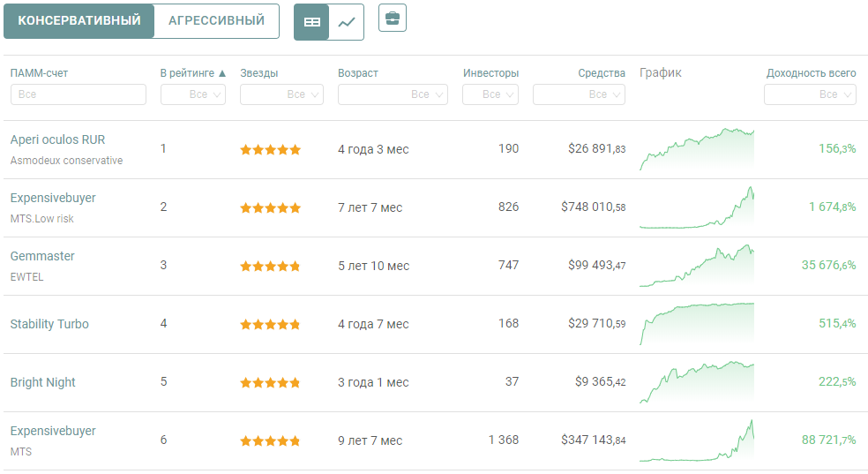Click the MTS.Low risk subtitle
This screenshot has height=474, width=868.
42,219
